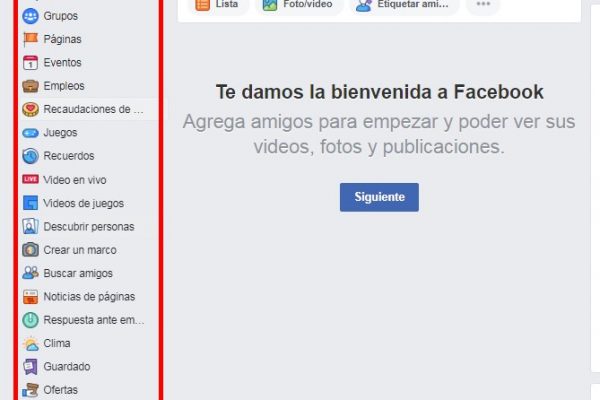Viewport: 600px width, 400px height.
Task: Select the Juegos gamepad icon
Action: [x=30, y=133]
